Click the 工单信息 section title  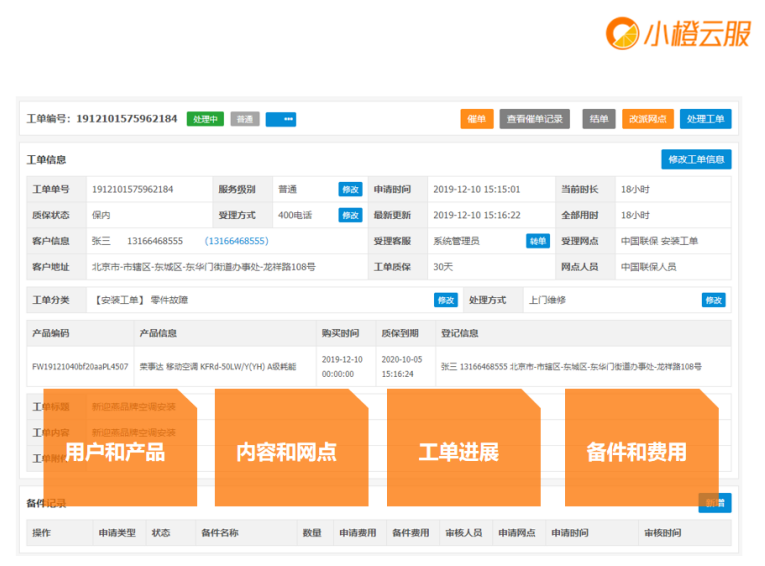pos(46,160)
